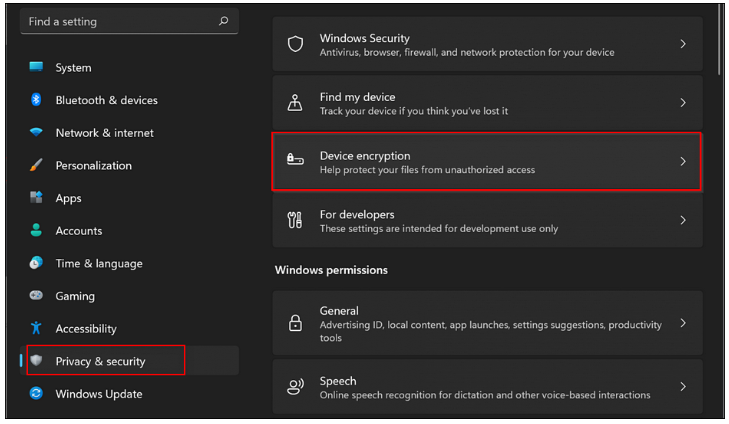Image resolution: width=729 pixels, height=424 pixels.
Task: Click the Find my device location icon
Action: 295,103
